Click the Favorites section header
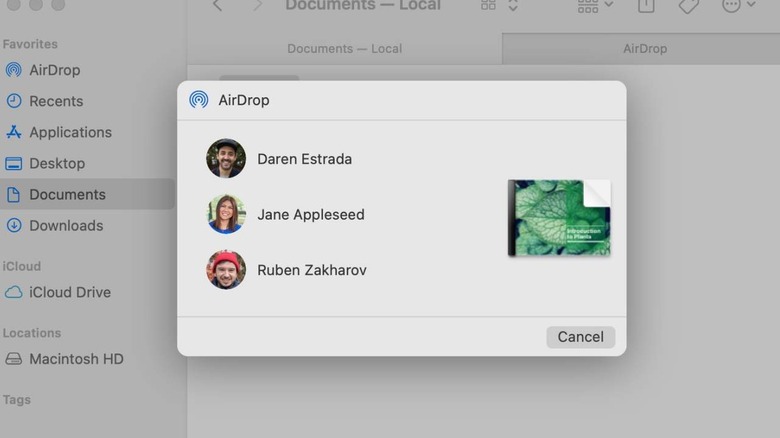This screenshot has height=438, width=780. 30,44
